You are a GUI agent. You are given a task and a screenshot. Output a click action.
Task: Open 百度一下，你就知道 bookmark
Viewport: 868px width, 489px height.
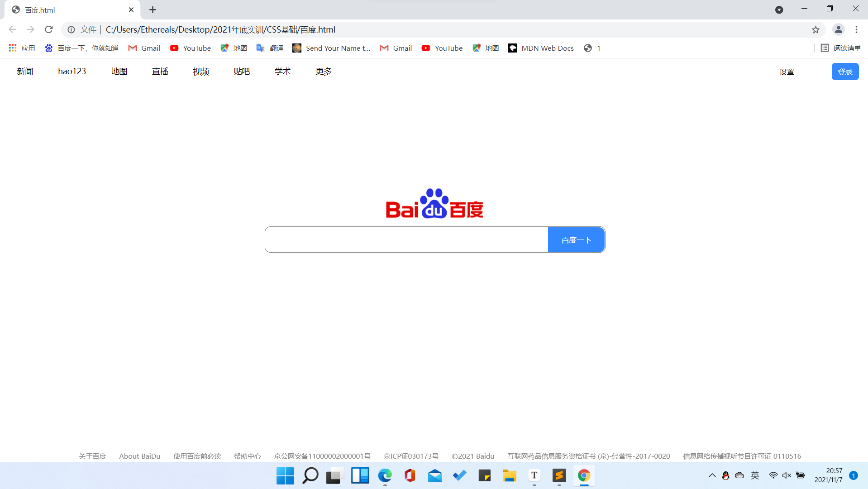(x=82, y=48)
